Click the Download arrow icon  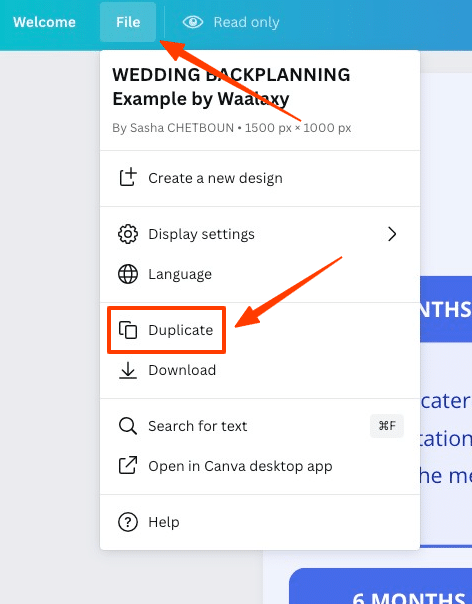click(x=128, y=370)
